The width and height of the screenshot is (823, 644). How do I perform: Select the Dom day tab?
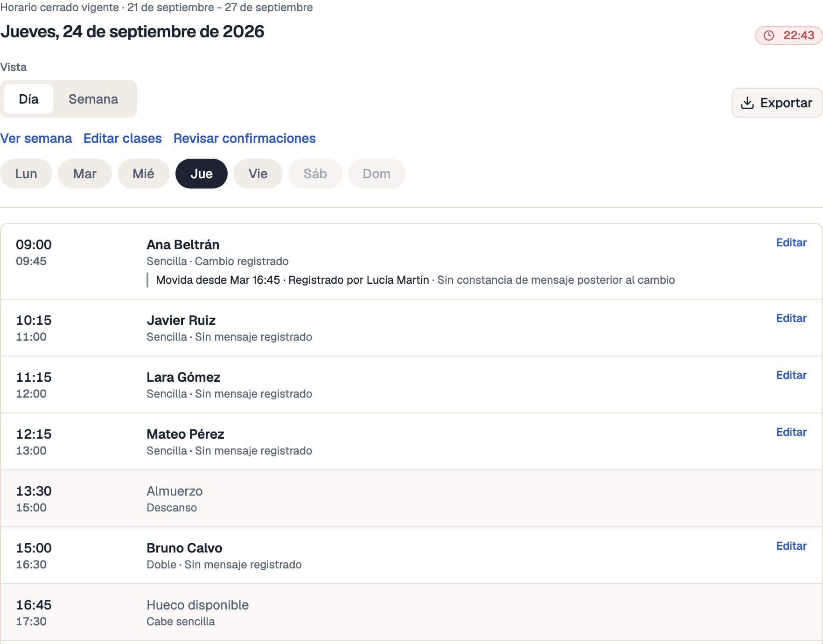377,174
